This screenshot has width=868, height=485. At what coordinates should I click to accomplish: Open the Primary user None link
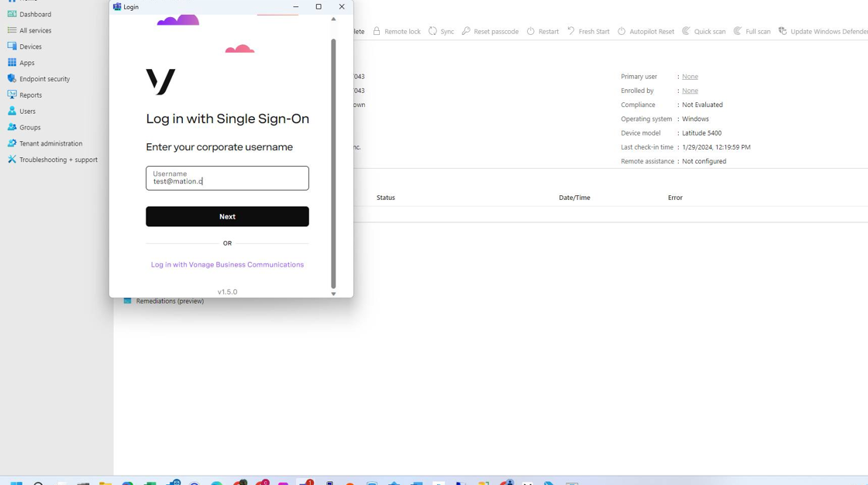click(x=690, y=77)
